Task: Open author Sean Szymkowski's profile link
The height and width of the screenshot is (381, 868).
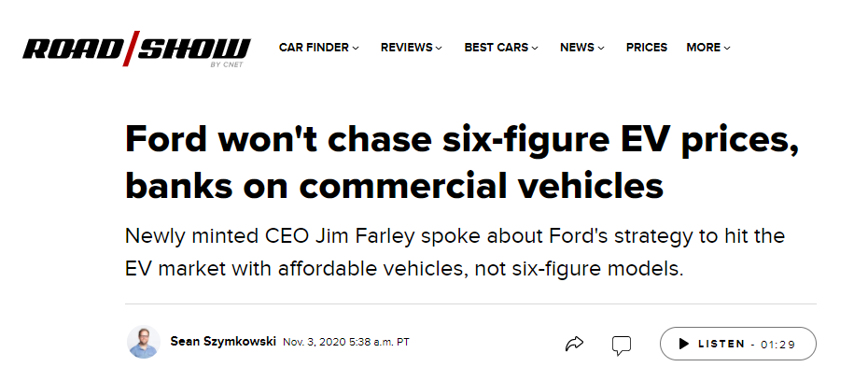Action: 223,341
